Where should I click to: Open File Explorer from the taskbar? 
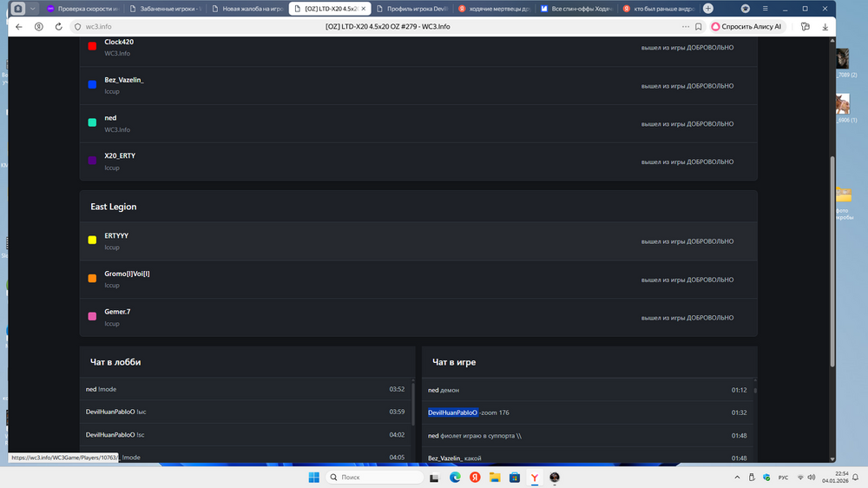[x=495, y=478]
